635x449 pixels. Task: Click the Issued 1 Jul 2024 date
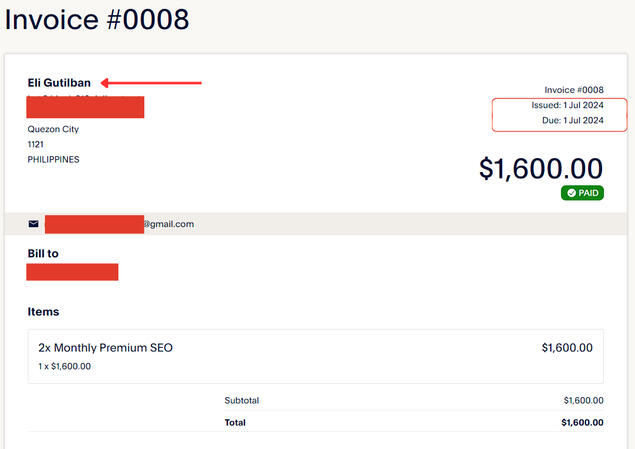(x=567, y=105)
